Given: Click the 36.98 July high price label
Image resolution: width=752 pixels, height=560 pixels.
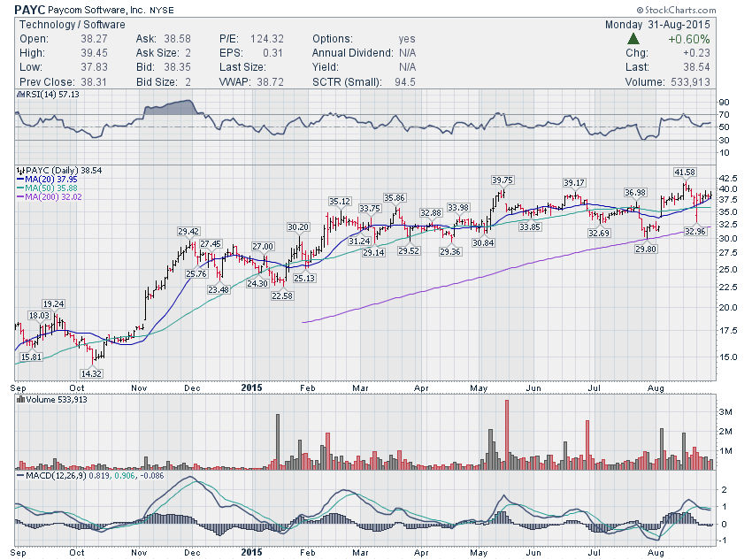Looking at the screenshot, I should [x=635, y=192].
